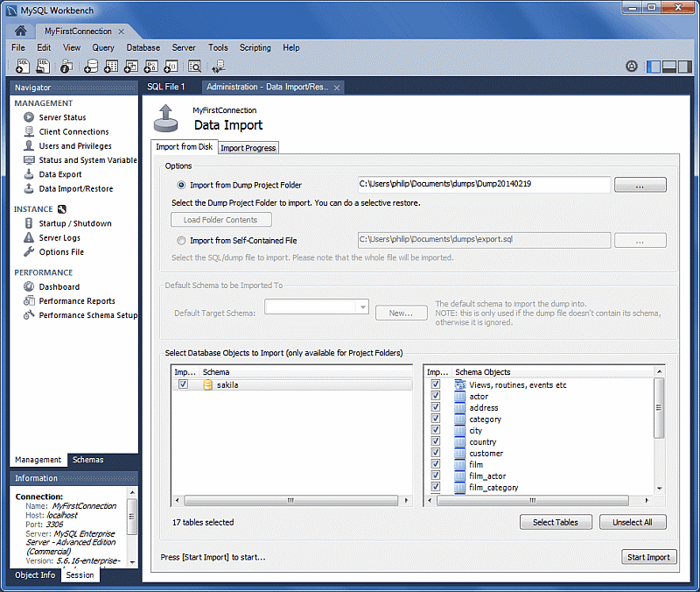This screenshot has width=700, height=592.
Task: Open the Server menu
Action: [184, 47]
